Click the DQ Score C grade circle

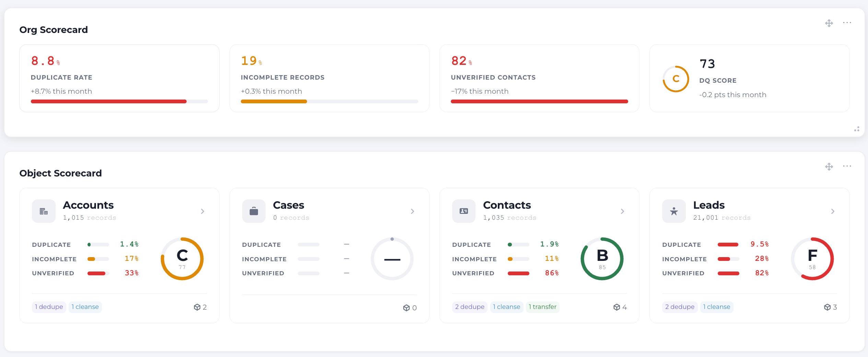click(676, 79)
